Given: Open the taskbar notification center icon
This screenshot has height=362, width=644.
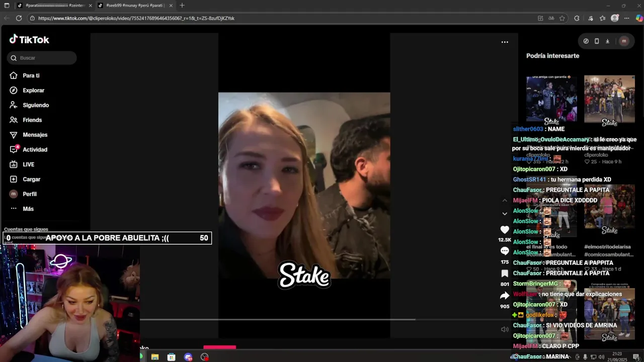Looking at the screenshot, I should (x=636, y=357).
